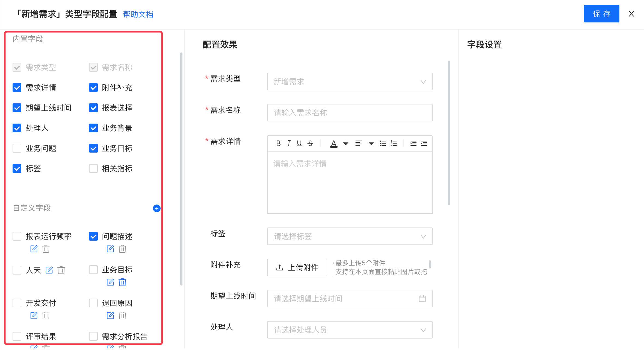The height and width of the screenshot is (350, 644).
Task: Click the 请输入需求名称 input field
Action: (x=350, y=113)
